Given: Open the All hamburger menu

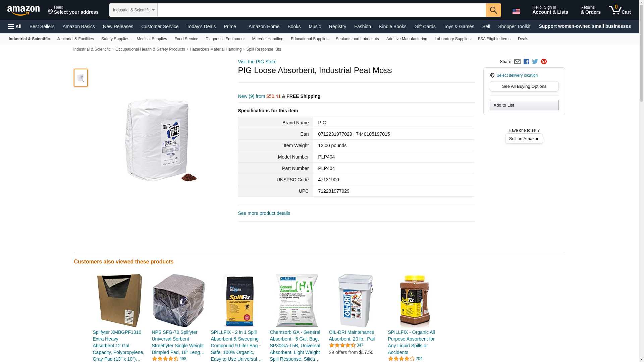Looking at the screenshot, I should click(15, 26).
